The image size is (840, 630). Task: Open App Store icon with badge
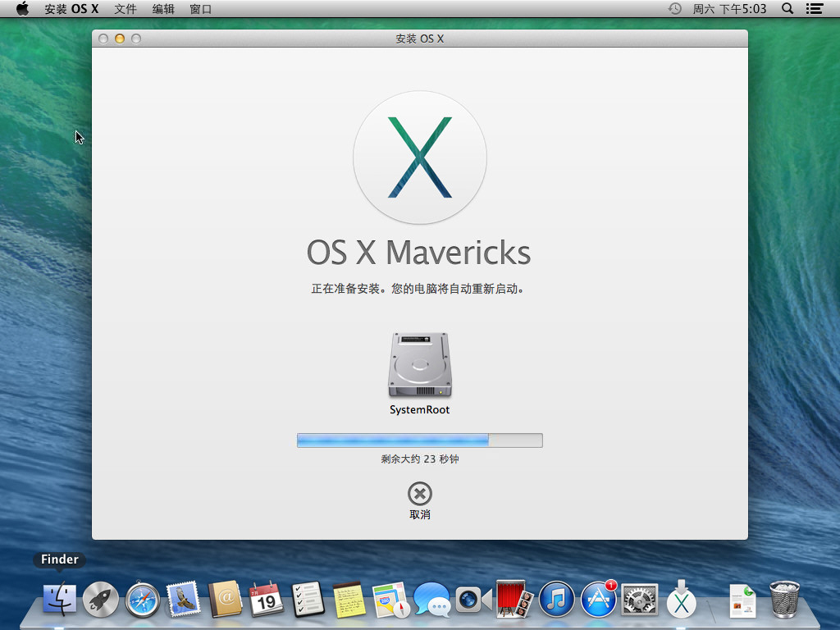click(598, 599)
